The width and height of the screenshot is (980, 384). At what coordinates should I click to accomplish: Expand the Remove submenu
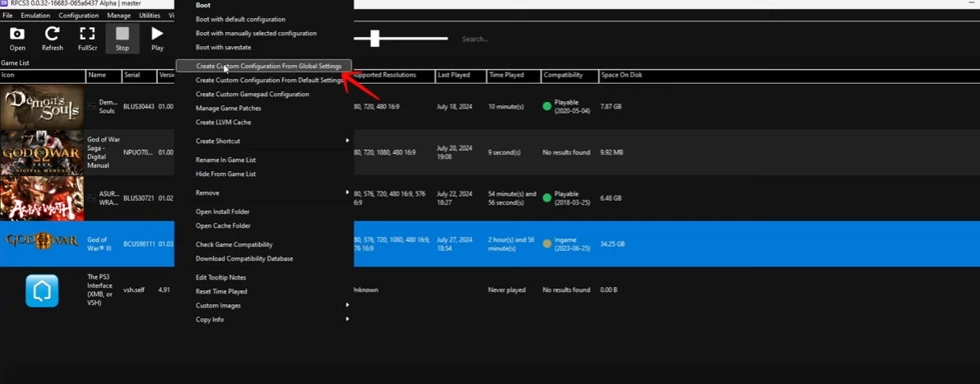(272, 193)
